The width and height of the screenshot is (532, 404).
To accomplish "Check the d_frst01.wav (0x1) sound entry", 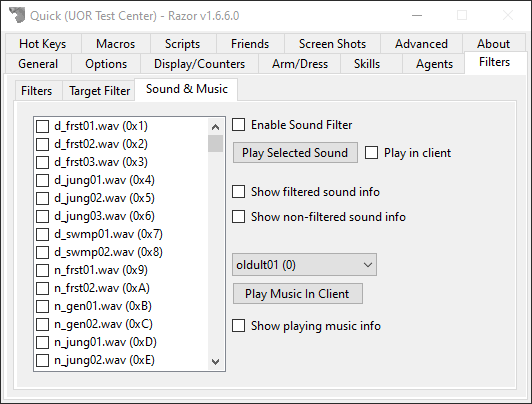I will [x=42, y=126].
